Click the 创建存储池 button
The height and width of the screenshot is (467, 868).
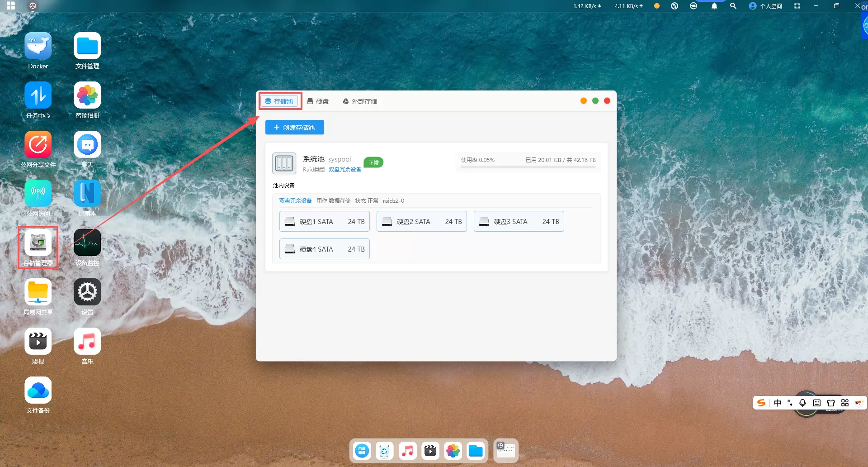(294, 128)
